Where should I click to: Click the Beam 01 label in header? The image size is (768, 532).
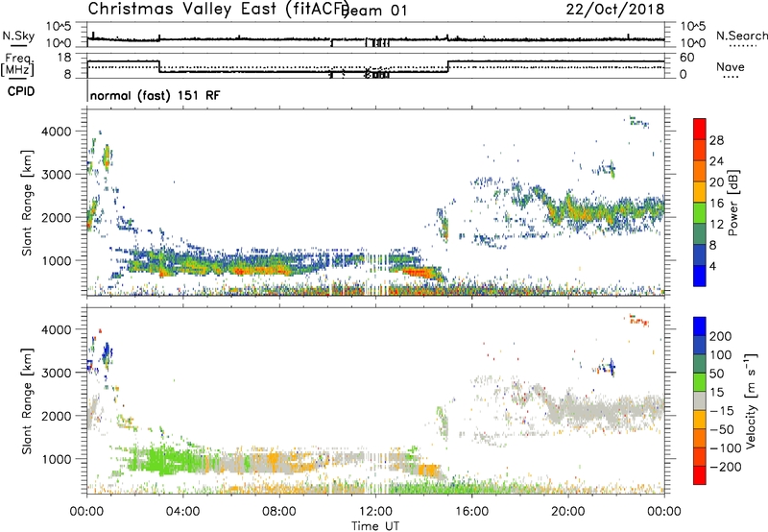[375, 11]
